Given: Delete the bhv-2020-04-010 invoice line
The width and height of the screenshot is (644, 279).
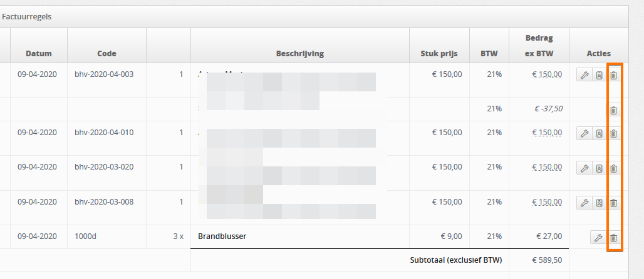Looking at the screenshot, I should pos(613,133).
